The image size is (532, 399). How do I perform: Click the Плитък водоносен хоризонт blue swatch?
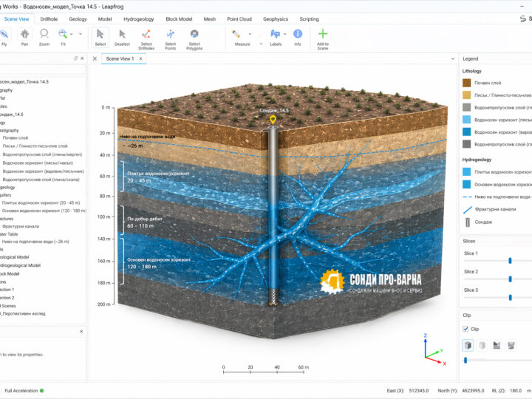(467, 171)
